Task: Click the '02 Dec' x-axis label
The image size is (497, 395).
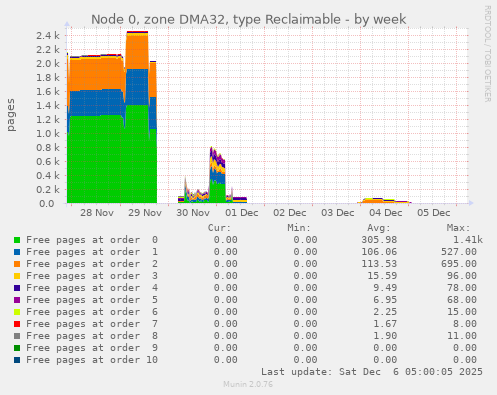Action: (x=290, y=213)
